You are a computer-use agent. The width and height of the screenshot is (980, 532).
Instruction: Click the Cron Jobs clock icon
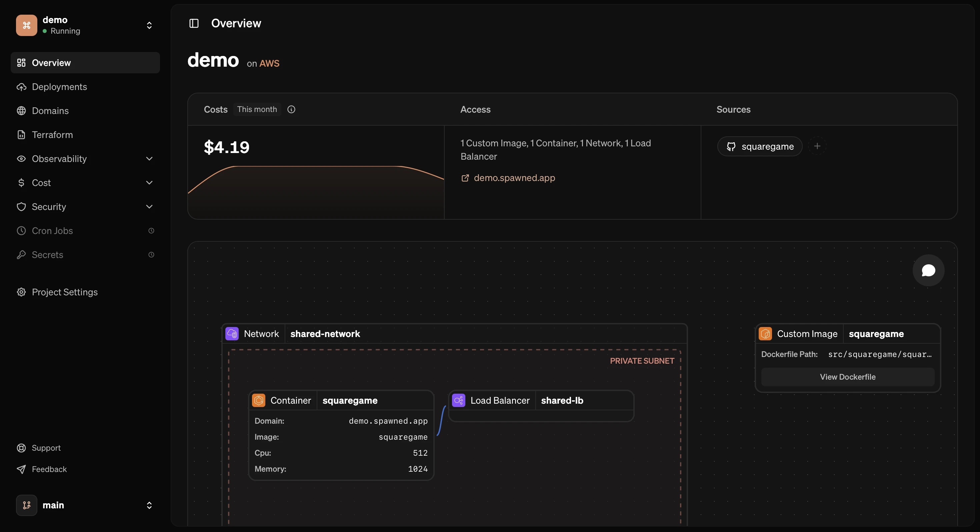point(151,231)
